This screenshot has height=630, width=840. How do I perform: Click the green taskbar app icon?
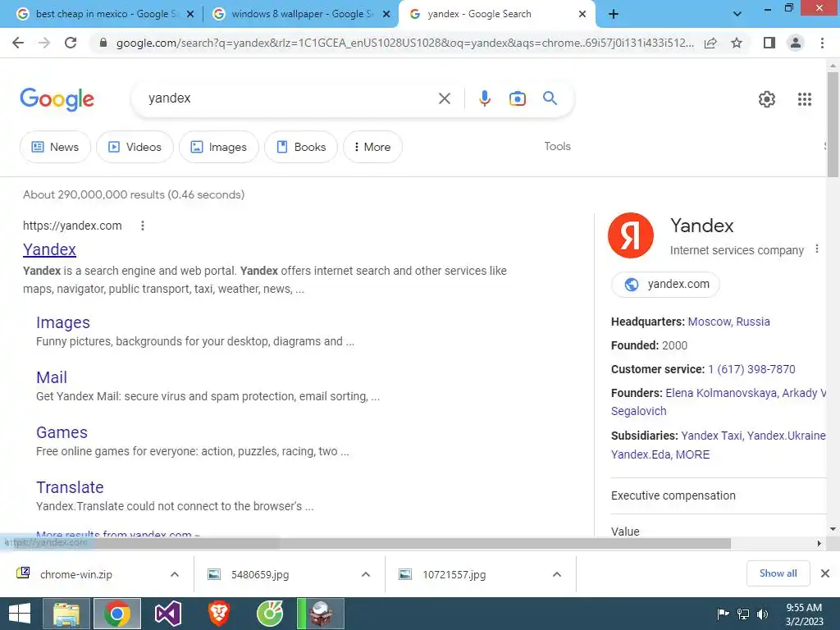tap(269, 614)
